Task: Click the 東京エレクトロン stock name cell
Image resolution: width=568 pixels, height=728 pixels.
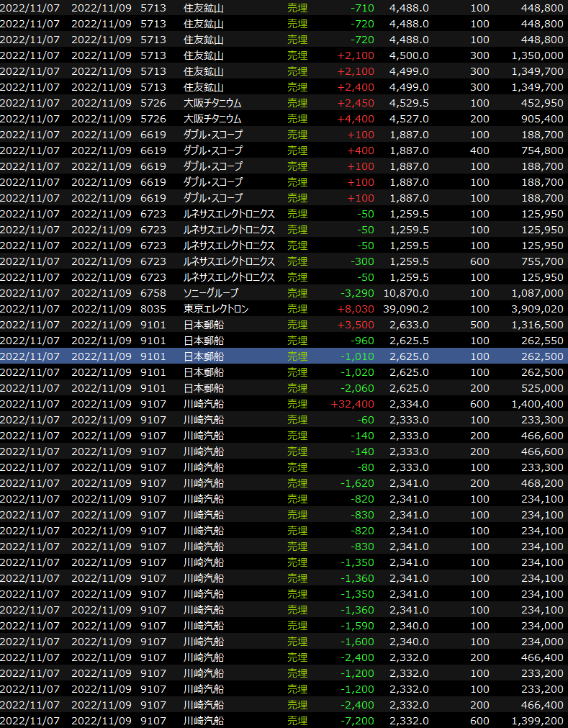Action: click(216, 309)
